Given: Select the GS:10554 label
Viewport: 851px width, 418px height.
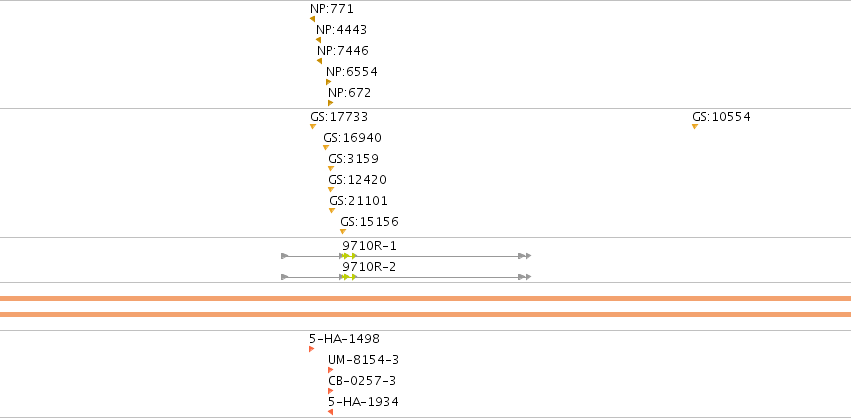Looking at the screenshot, I should (721, 117).
